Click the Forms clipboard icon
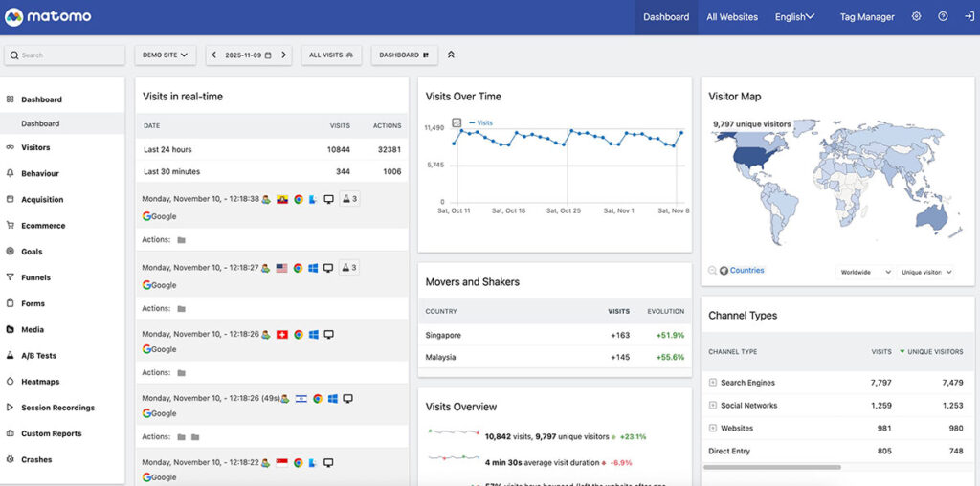Image resolution: width=980 pixels, height=486 pixels. (10, 303)
